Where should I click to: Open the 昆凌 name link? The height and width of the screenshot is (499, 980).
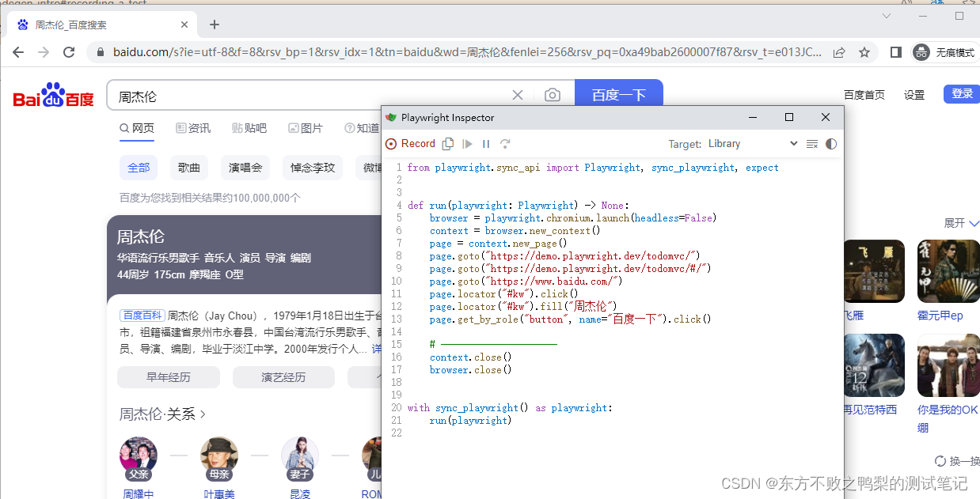(300, 493)
